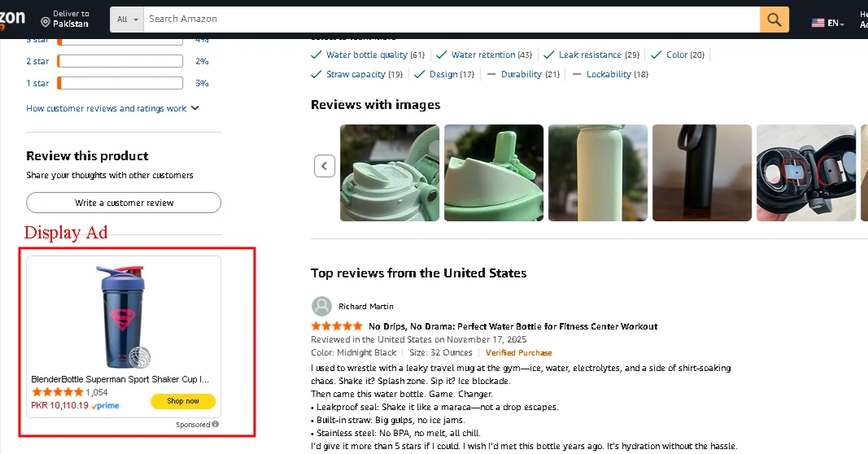
Task: Click the 2 star rating link
Action: [x=37, y=61]
